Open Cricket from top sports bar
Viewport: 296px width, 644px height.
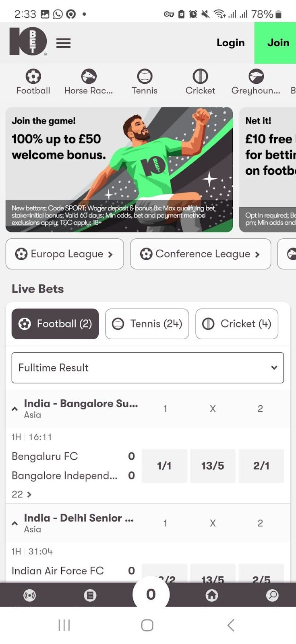pyautogui.click(x=200, y=82)
